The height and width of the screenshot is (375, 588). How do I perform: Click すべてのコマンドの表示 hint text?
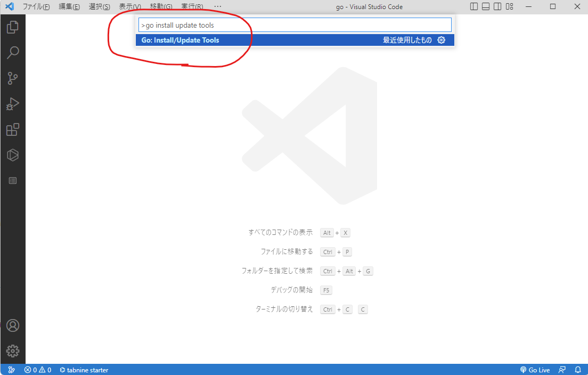(281, 232)
